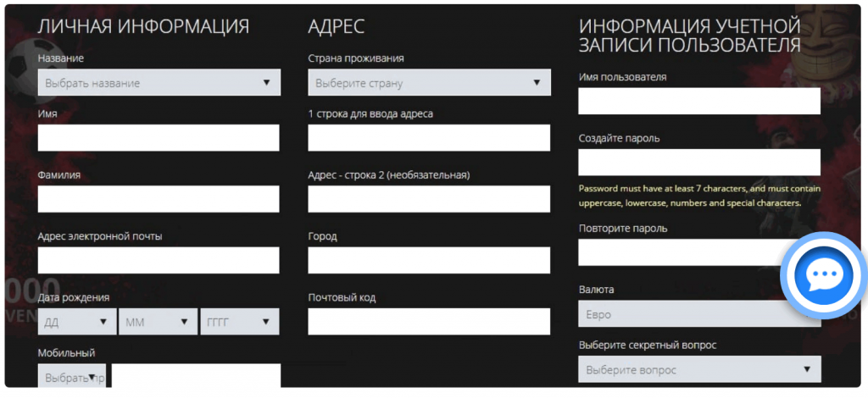Screen dimensions: 868x398
Task: Open the ДД birth day dropdown
Action: click(x=77, y=321)
